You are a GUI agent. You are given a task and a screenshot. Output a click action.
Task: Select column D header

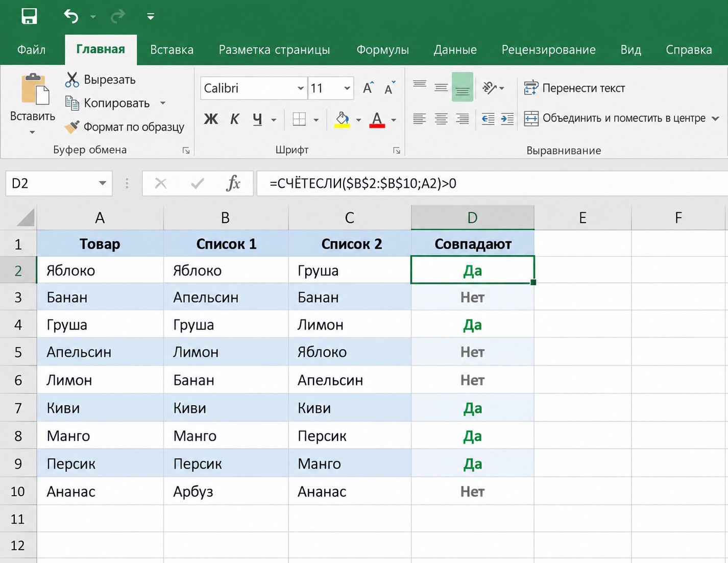point(473,218)
